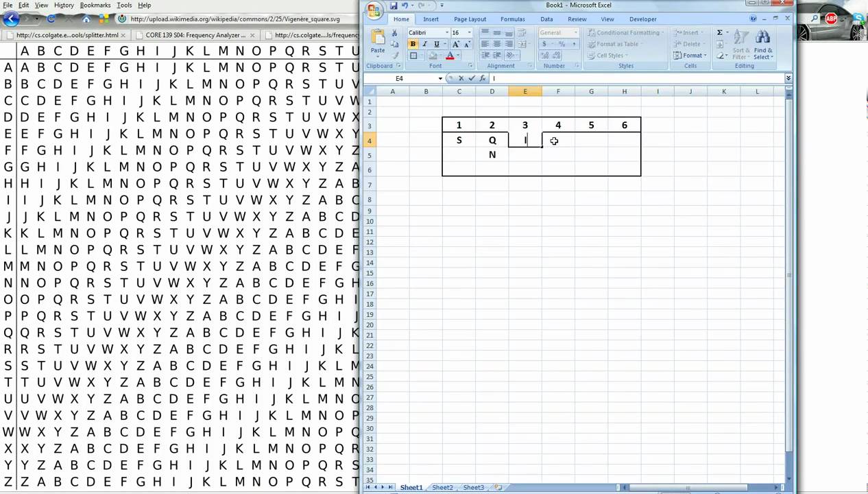Image resolution: width=868 pixels, height=494 pixels.
Task: Open Sort & Filter in Editing group
Action: 741,45
